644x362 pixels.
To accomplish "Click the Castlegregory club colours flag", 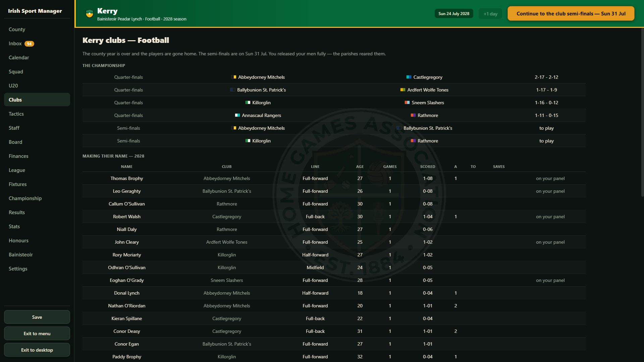I will (409, 77).
